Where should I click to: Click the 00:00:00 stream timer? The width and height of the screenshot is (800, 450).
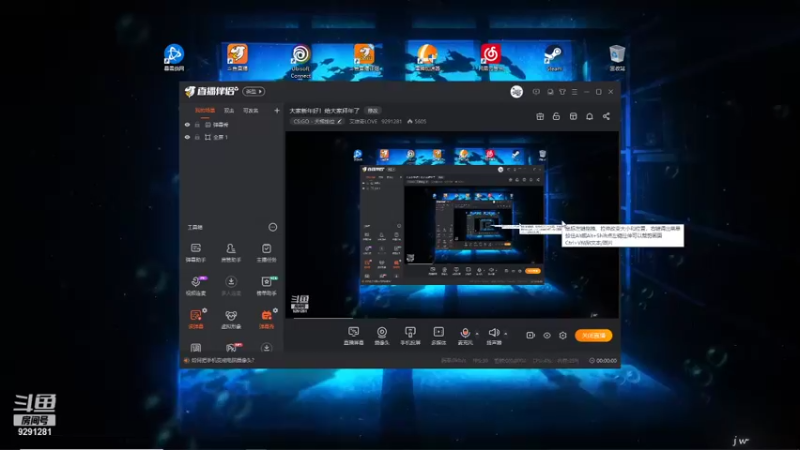(603, 360)
